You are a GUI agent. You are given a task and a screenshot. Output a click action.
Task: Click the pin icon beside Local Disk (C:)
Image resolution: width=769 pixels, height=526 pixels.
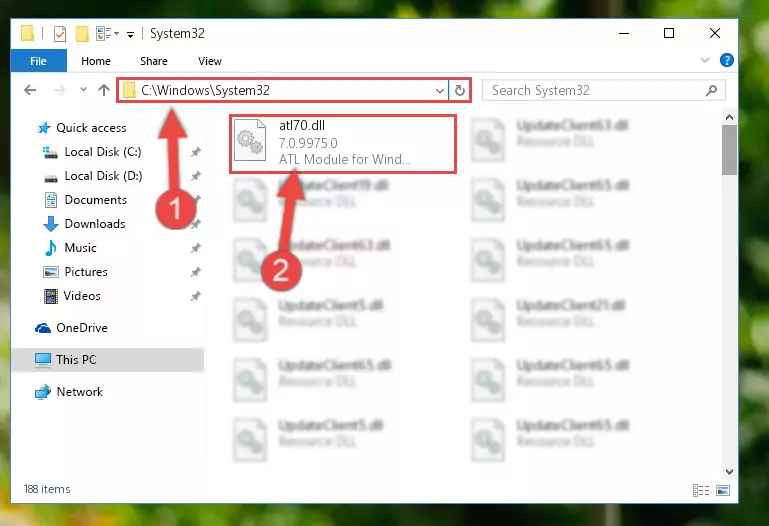(196, 152)
